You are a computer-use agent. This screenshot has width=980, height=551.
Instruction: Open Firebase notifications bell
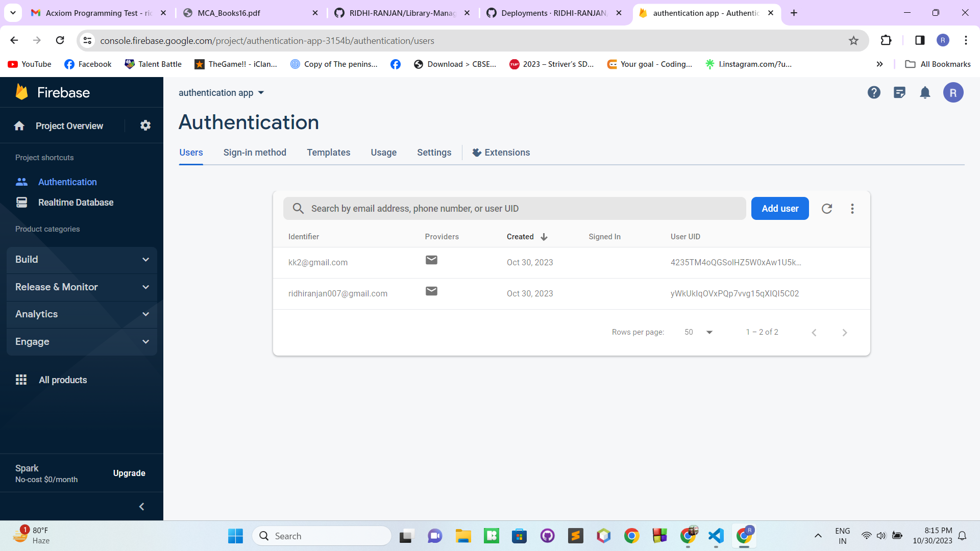pyautogui.click(x=925, y=92)
